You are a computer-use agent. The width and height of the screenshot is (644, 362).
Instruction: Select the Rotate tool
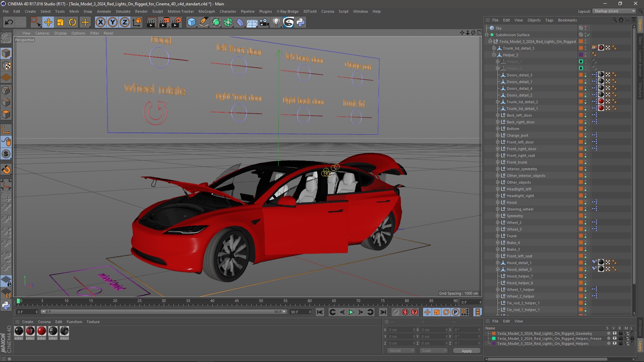tap(72, 22)
